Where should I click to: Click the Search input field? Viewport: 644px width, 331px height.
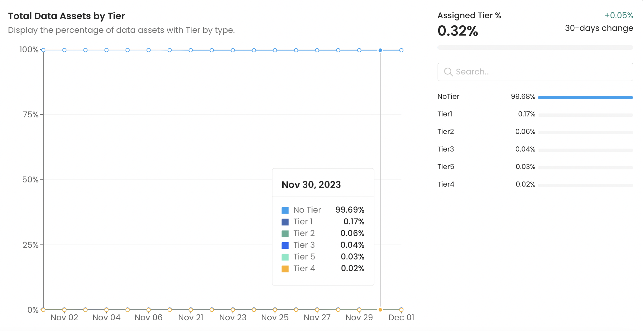(x=540, y=72)
